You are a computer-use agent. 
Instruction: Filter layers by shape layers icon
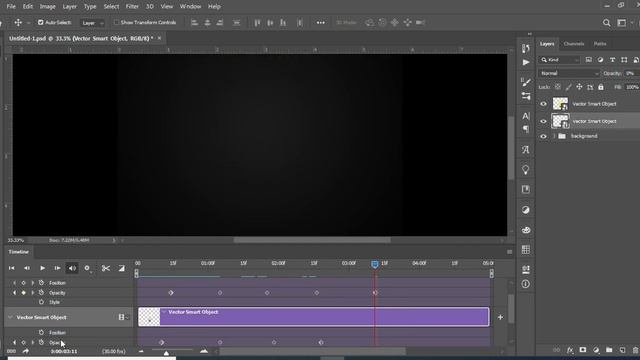point(624,60)
